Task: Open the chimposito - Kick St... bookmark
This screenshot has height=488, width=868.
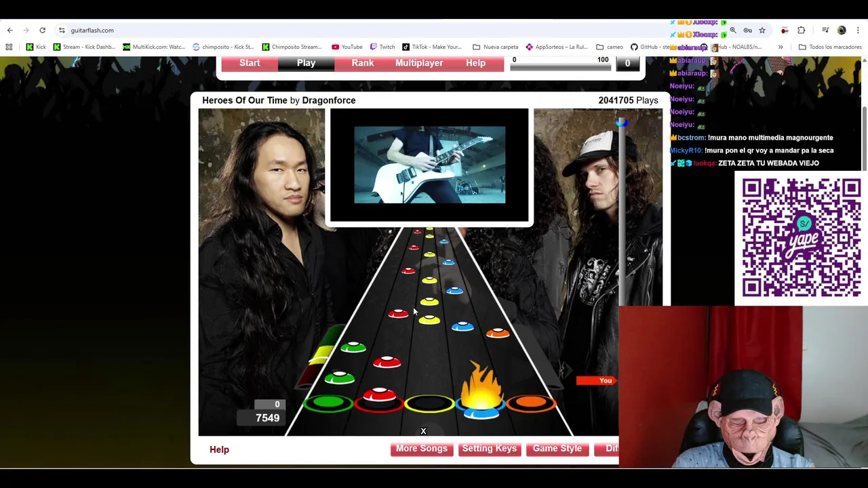Action: 223,47
